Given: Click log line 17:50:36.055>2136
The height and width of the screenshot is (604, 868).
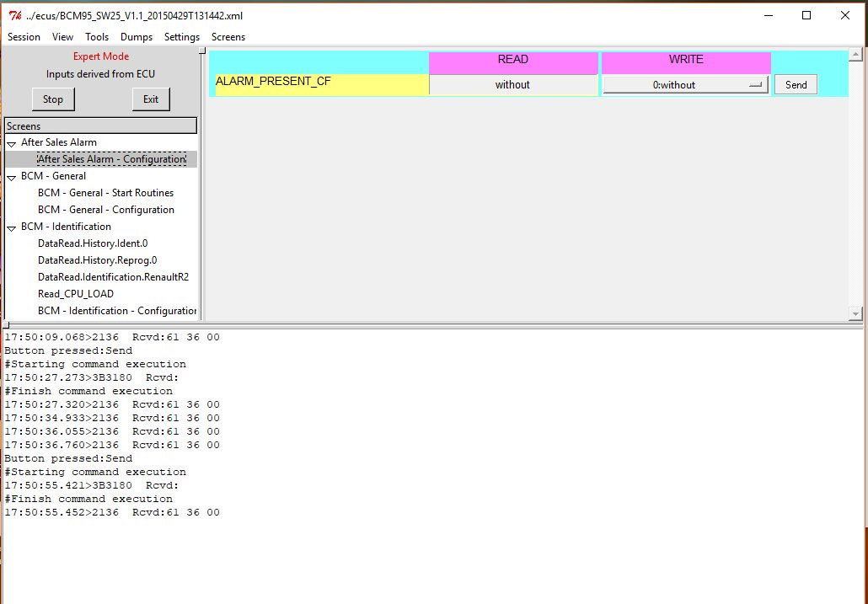Looking at the screenshot, I should tap(112, 431).
